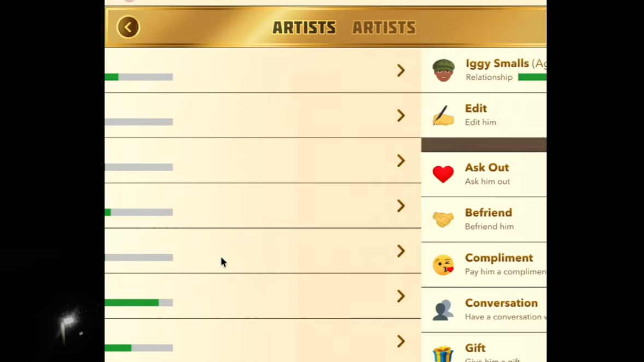
Task: Tap the kissing-face Compliment emoji
Action: click(443, 265)
